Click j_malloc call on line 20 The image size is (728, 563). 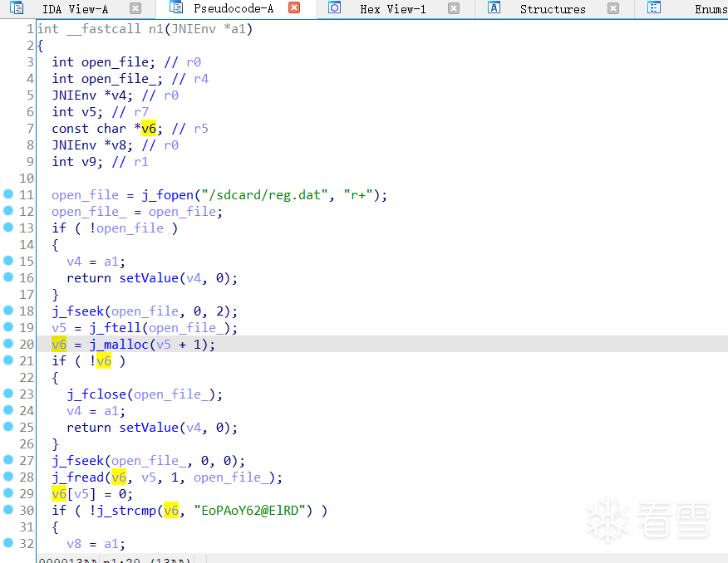point(119,345)
